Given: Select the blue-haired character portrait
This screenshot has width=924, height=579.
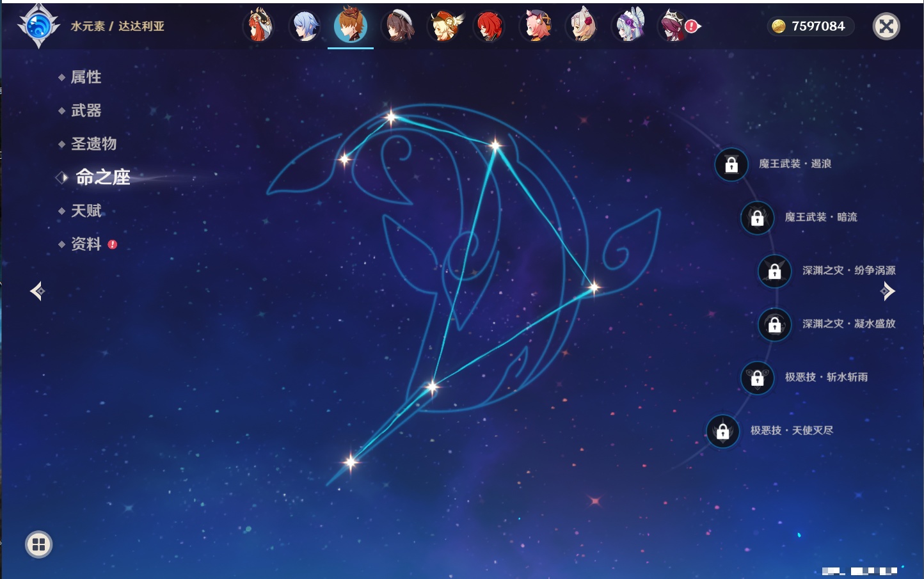Looking at the screenshot, I should click(304, 26).
